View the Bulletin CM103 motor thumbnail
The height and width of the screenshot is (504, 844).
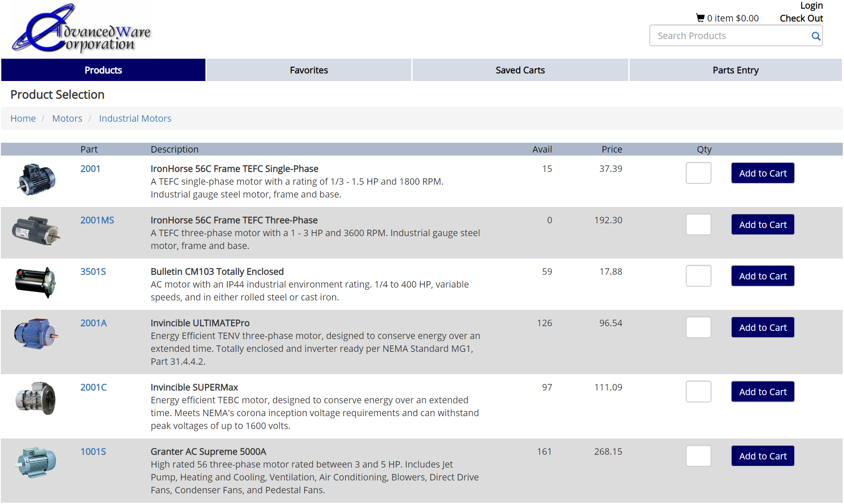click(36, 282)
